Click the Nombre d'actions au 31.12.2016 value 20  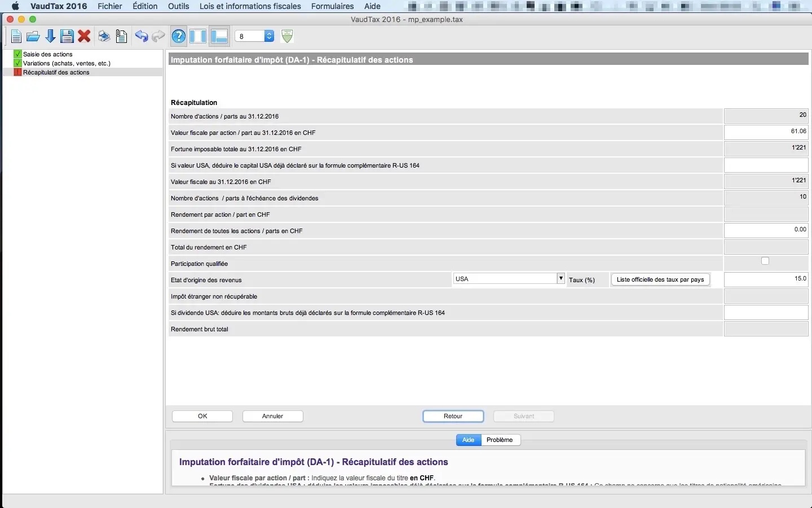coord(766,116)
